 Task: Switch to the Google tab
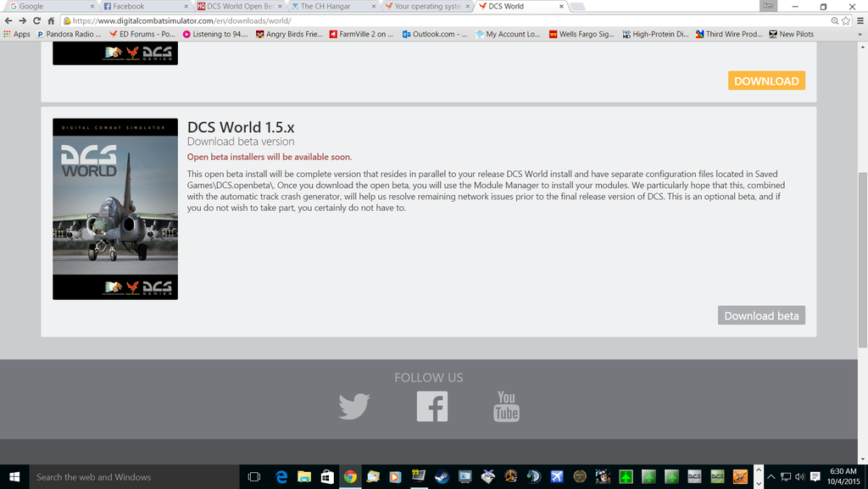[50, 6]
